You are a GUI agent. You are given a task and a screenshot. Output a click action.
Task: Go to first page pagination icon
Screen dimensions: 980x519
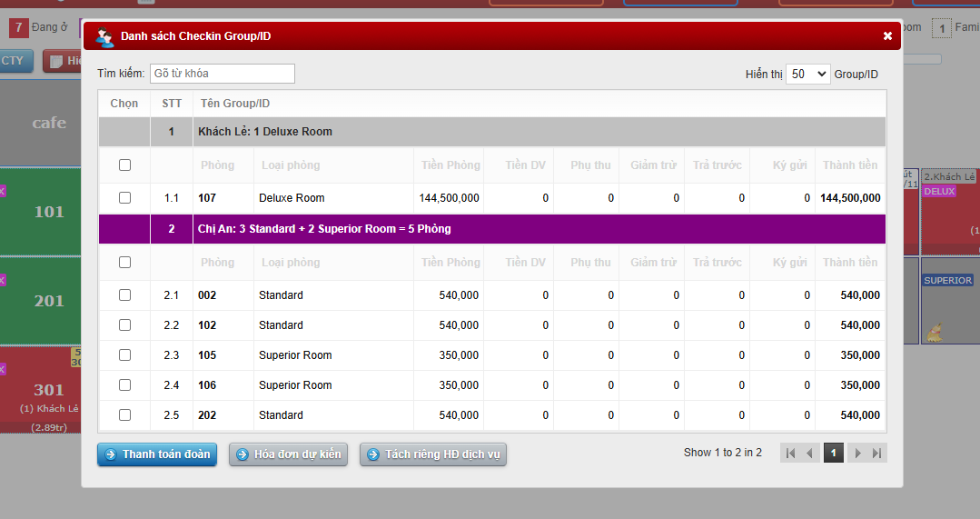tap(790, 453)
